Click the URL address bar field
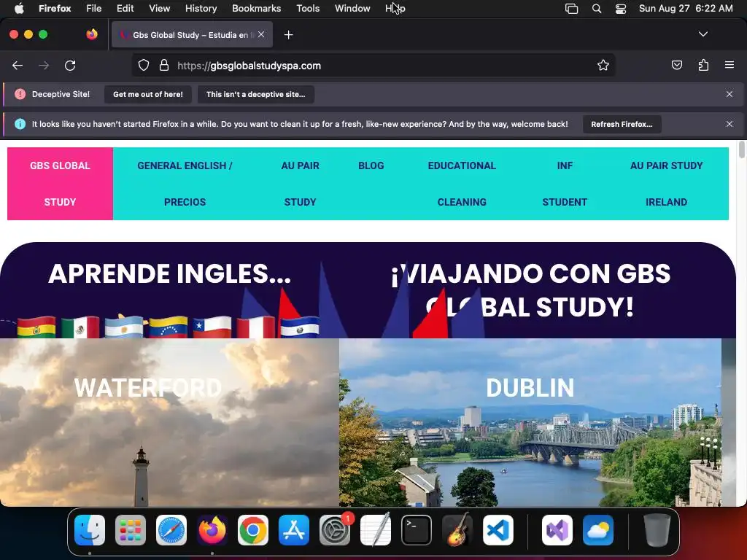Viewport: 747px width, 560px height. click(x=373, y=65)
